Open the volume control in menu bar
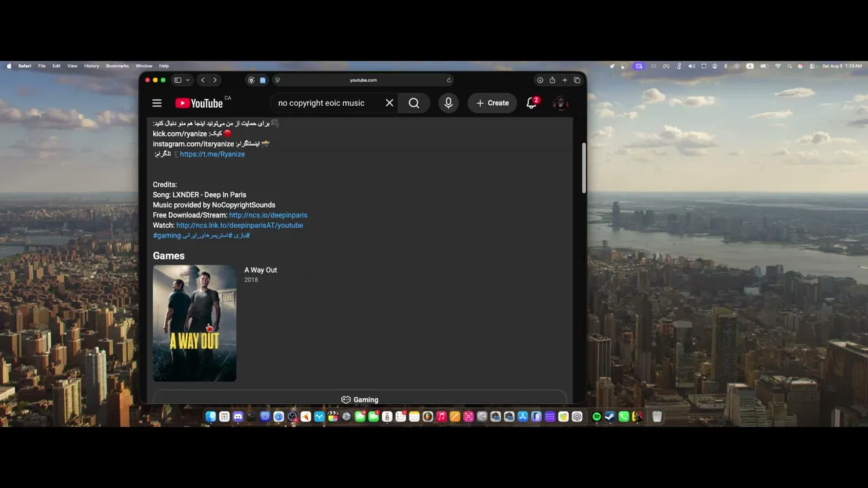Viewport: 868px width, 488px height. pyautogui.click(x=692, y=66)
